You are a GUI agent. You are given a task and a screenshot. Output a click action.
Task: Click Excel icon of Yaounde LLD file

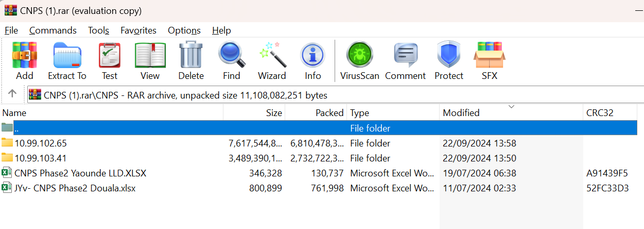(x=7, y=173)
